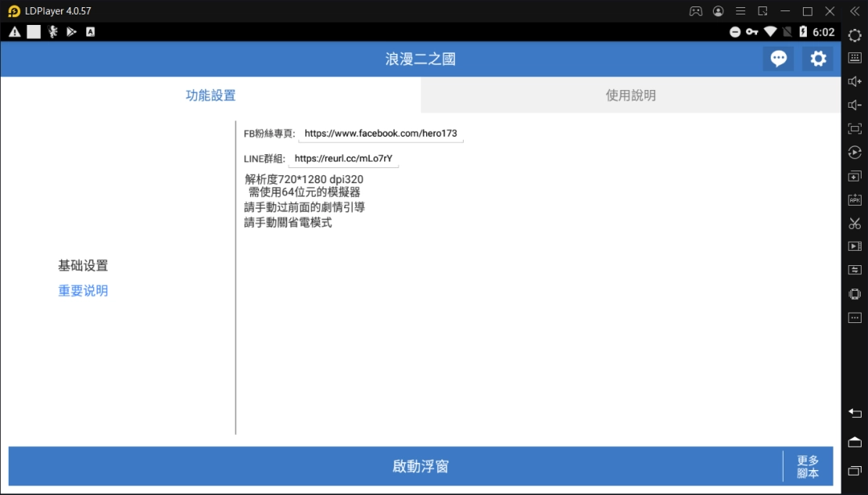Click the keyboard 'A' status bar icon
The image size is (868, 495).
pos(90,32)
